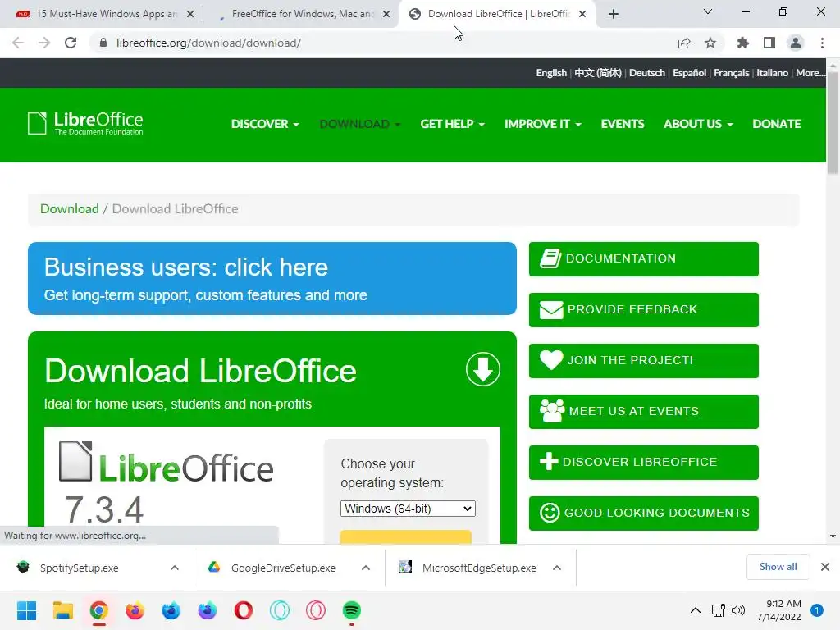
Task: Toggle the browser side panel icon
Action: [769, 43]
